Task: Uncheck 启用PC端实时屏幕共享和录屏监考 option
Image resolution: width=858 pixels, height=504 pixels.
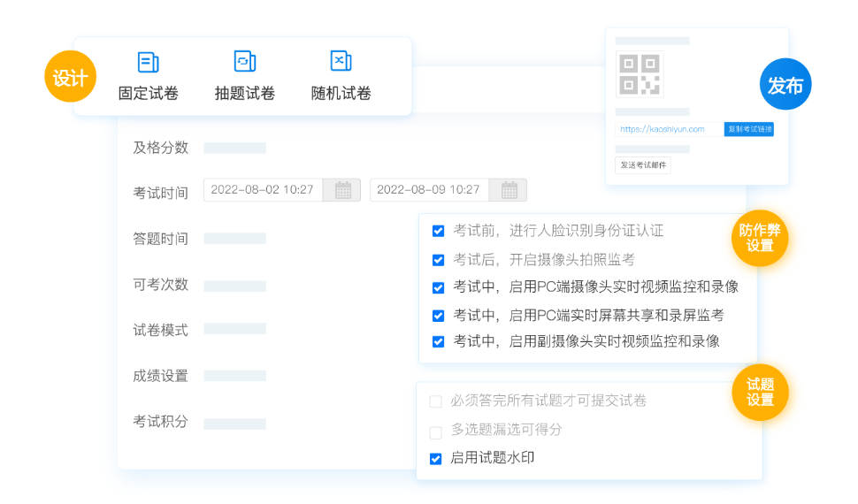Action: [x=438, y=316]
